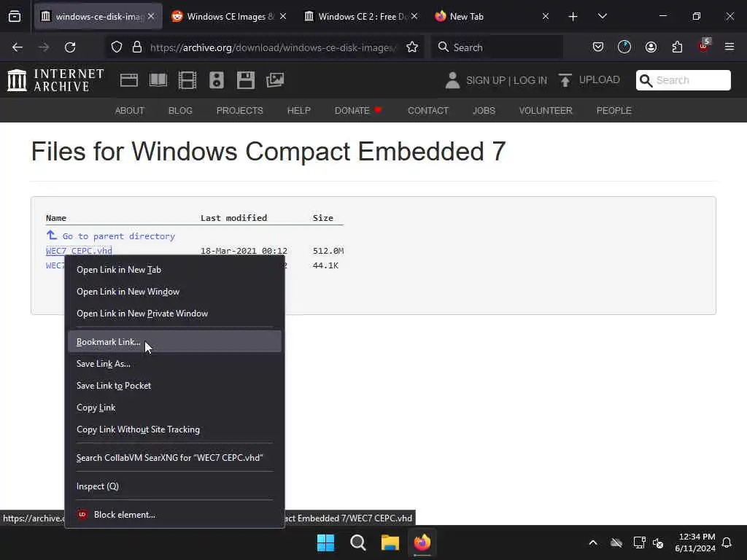This screenshot has width=747, height=560.
Task: Open the Texts book icon
Action: pyautogui.click(x=158, y=80)
